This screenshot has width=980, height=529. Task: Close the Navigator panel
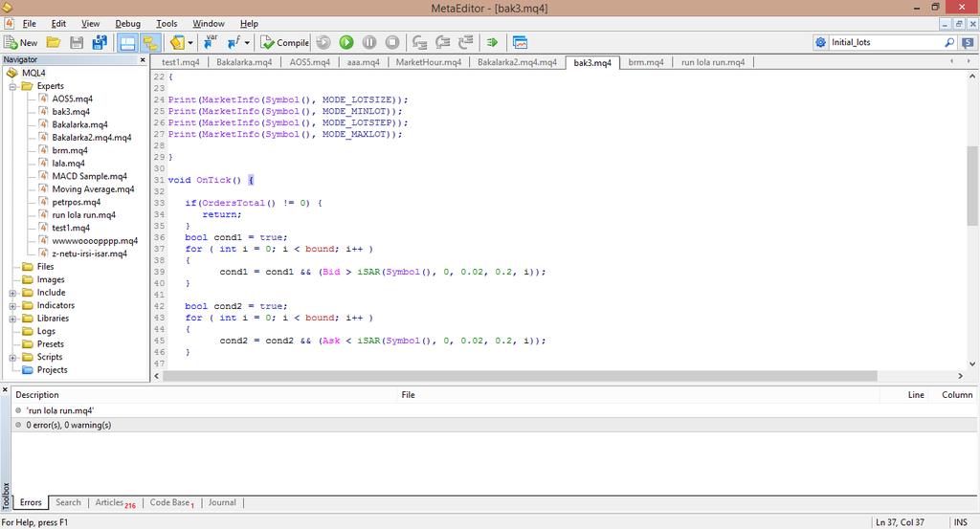143,60
